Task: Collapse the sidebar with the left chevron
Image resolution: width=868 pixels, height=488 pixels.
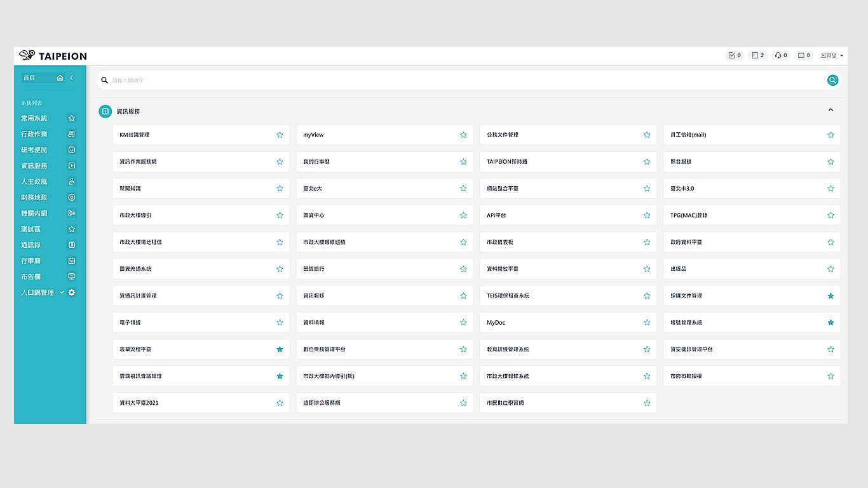Action: (71, 78)
